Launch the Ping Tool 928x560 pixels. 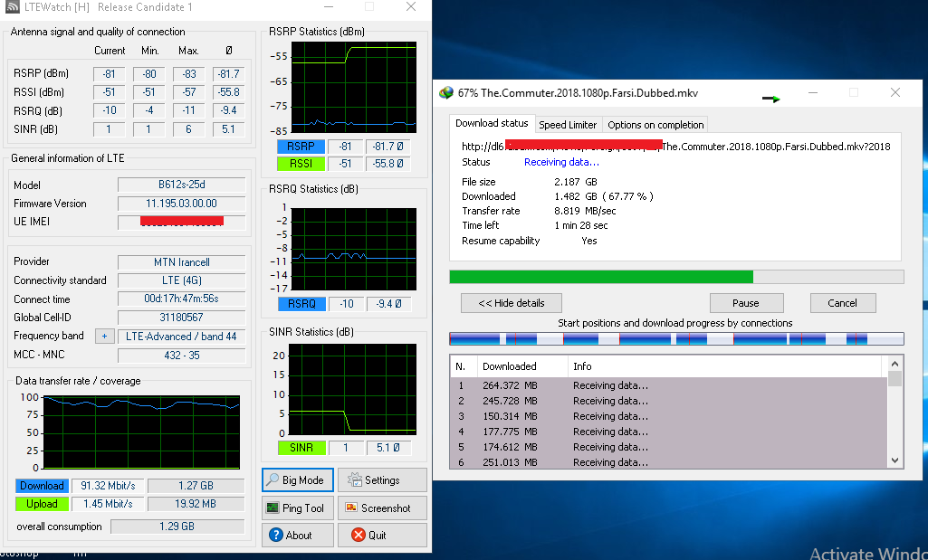(x=298, y=508)
